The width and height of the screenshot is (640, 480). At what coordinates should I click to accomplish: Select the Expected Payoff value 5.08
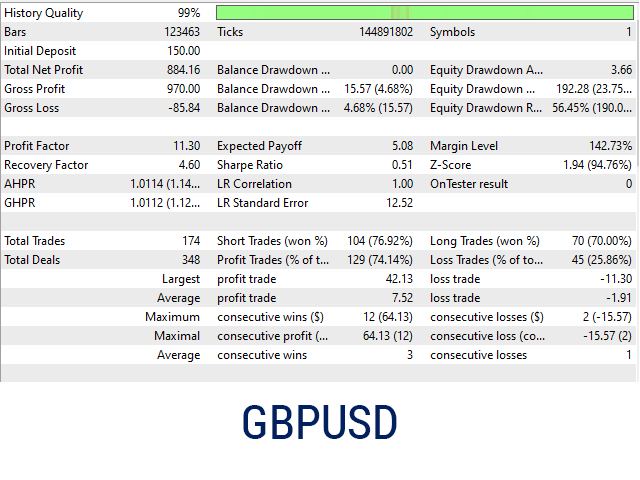click(402, 146)
